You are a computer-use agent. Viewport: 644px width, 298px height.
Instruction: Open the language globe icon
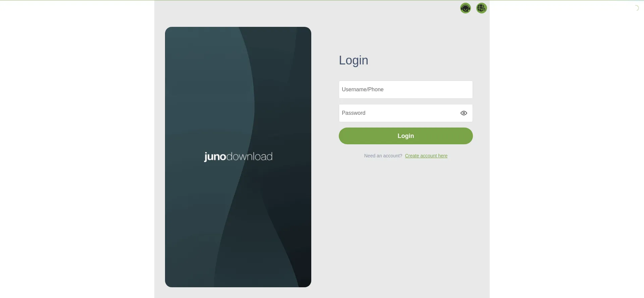(482, 8)
